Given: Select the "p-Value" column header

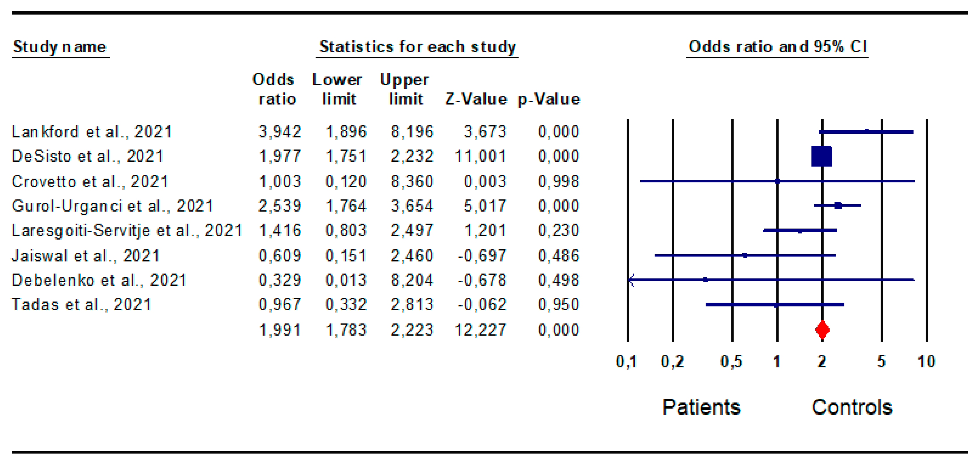Looking at the screenshot, I should click(x=549, y=99).
